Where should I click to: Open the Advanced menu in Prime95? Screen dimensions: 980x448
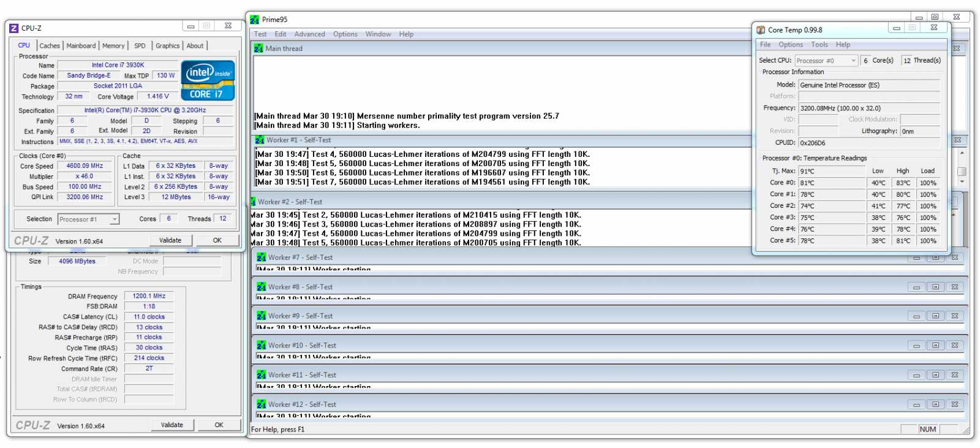pyautogui.click(x=309, y=34)
